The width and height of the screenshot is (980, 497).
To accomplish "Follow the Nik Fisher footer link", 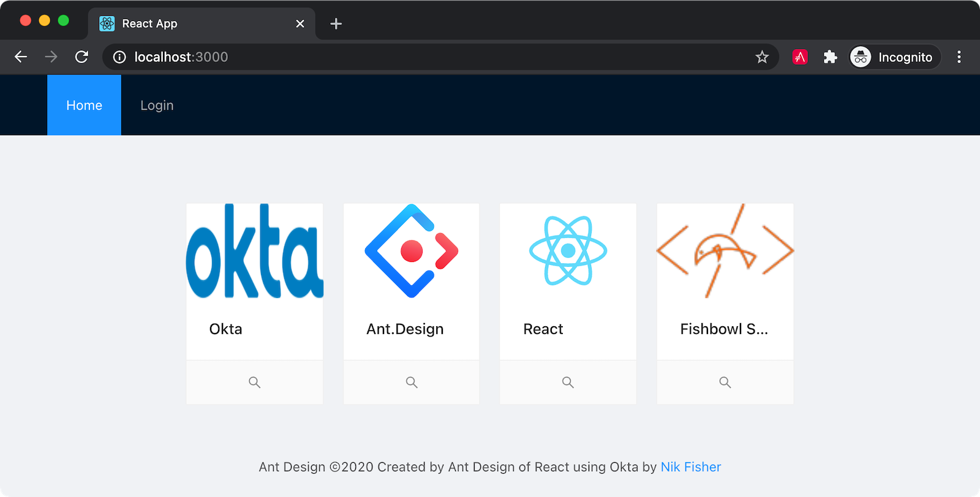I will tap(690, 467).
